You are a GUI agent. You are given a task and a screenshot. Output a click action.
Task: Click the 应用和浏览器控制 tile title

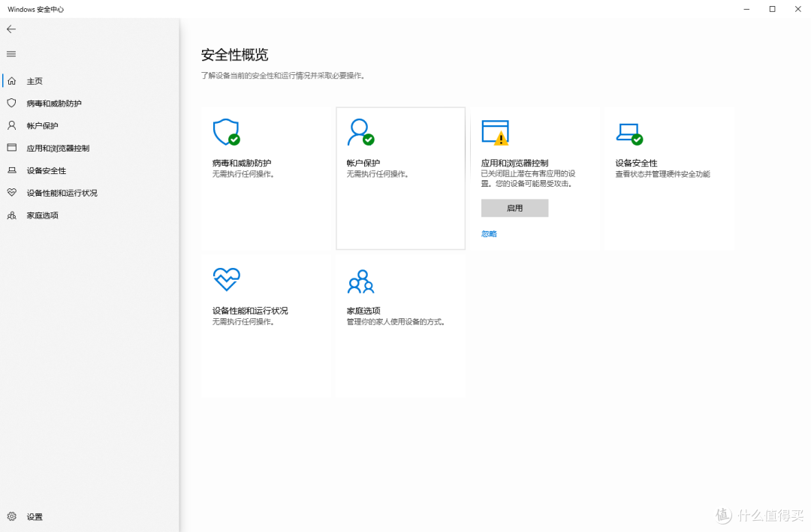(514, 163)
